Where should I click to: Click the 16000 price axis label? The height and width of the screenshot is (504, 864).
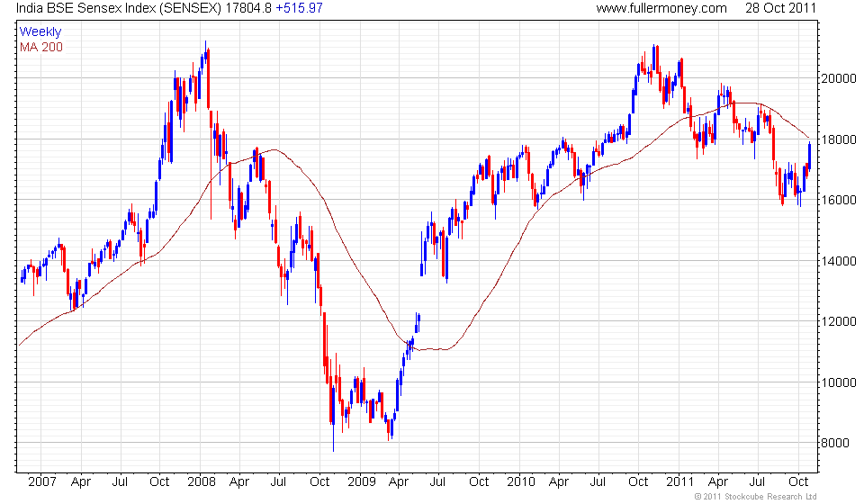coord(839,201)
